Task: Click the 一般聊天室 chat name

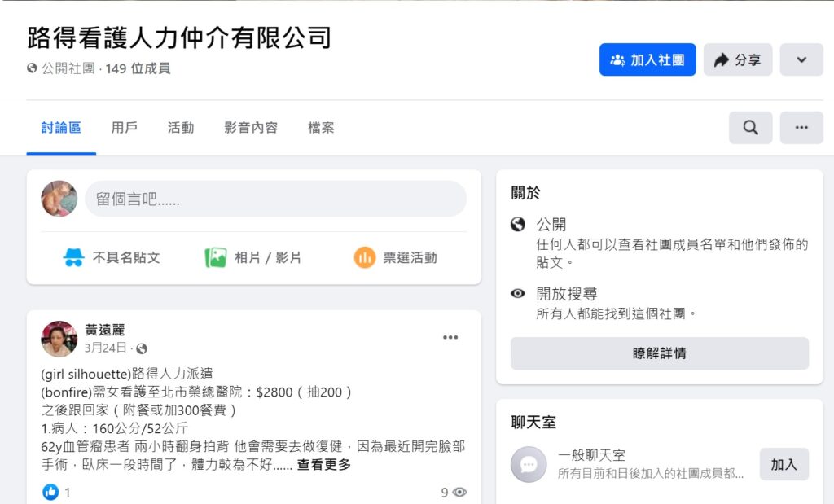Action: (x=591, y=456)
